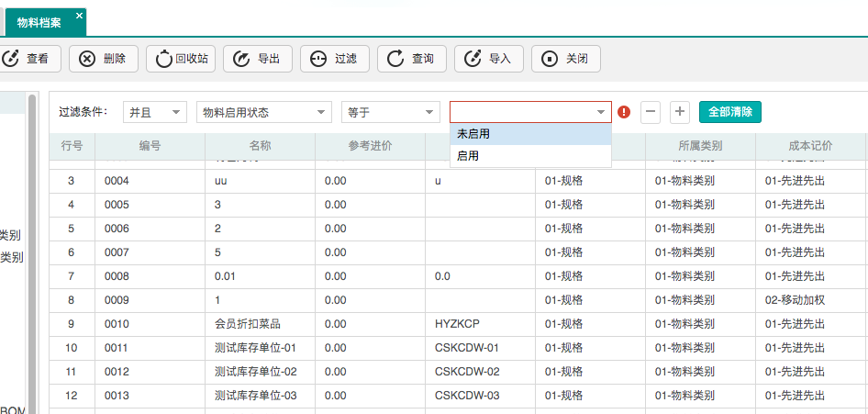Select the row named 会员折扣菜品
Image resolution: width=868 pixels, height=414 pixels.
pyautogui.click(x=247, y=324)
